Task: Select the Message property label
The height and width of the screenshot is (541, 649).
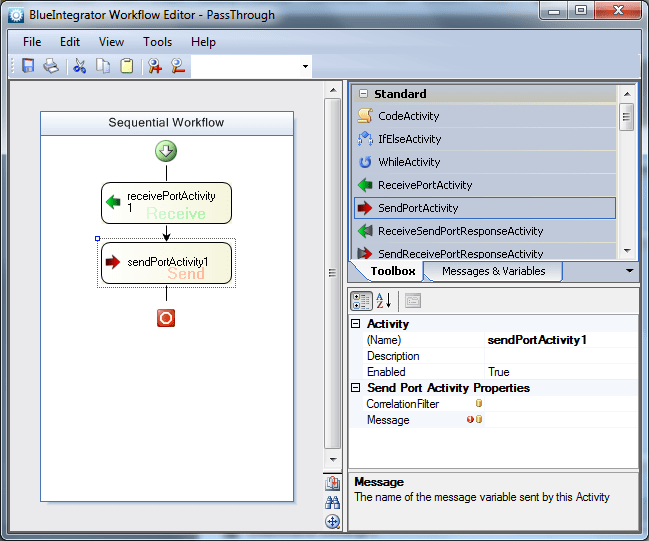Action: click(x=388, y=420)
